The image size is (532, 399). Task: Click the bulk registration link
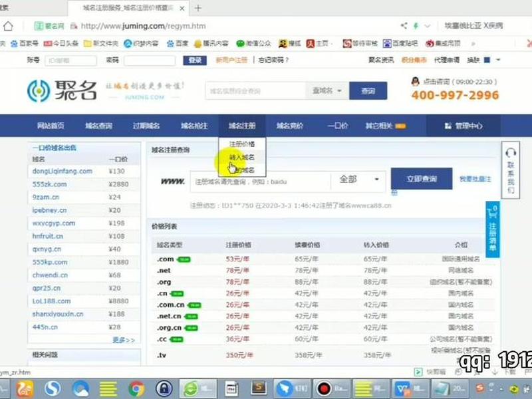(x=475, y=179)
